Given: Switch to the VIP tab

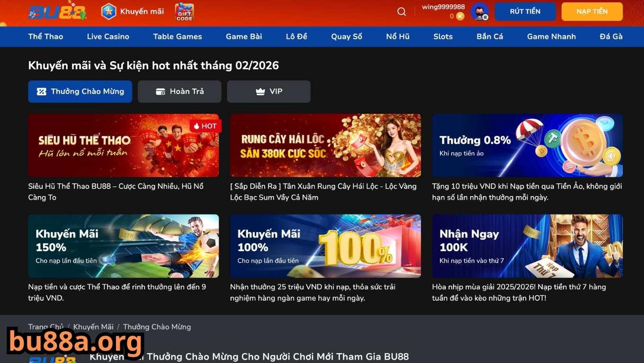Looking at the screenshot, I should (268, 91).
